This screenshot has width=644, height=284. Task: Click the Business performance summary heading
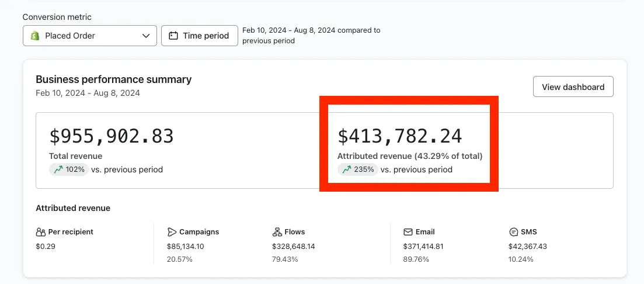113,79
